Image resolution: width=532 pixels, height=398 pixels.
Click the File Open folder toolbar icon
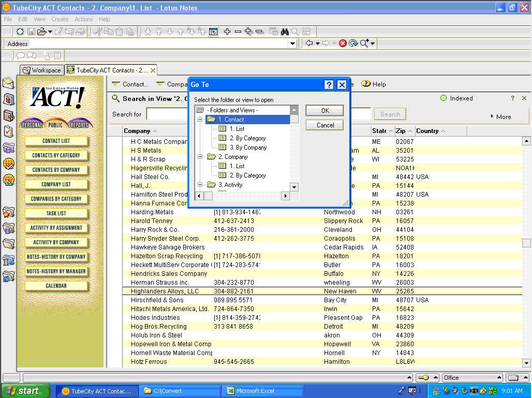[41, 32]
